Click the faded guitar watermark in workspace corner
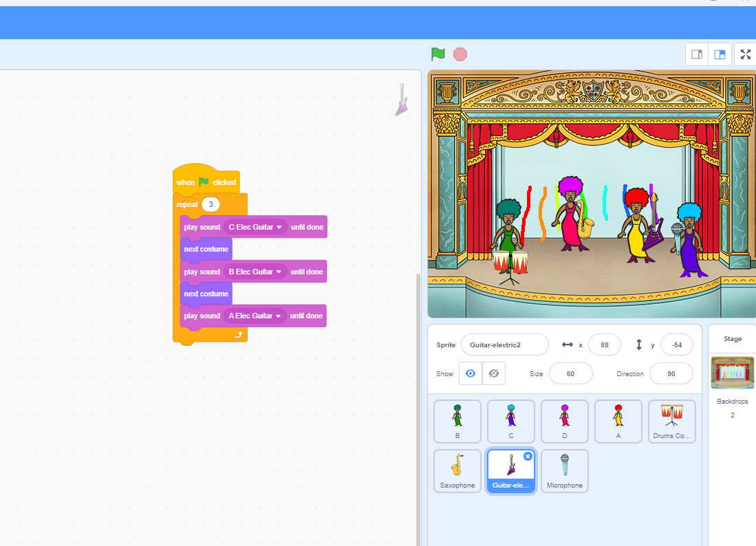The width and height of the screenshot is (756, 546). pos(402,100)
